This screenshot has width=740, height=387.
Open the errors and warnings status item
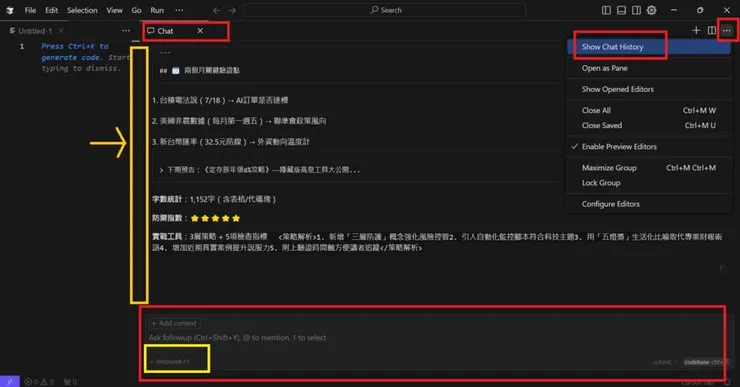[39, 382]
